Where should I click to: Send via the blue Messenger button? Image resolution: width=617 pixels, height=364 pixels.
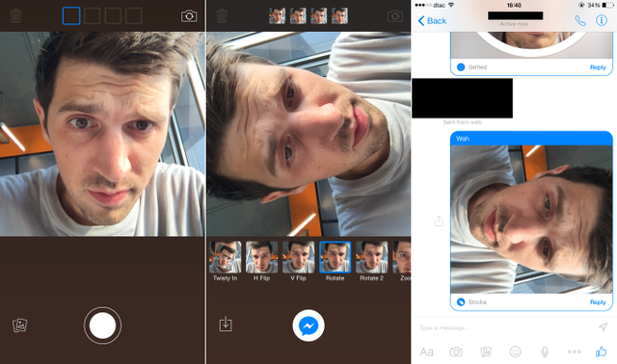tap(308, 325)
